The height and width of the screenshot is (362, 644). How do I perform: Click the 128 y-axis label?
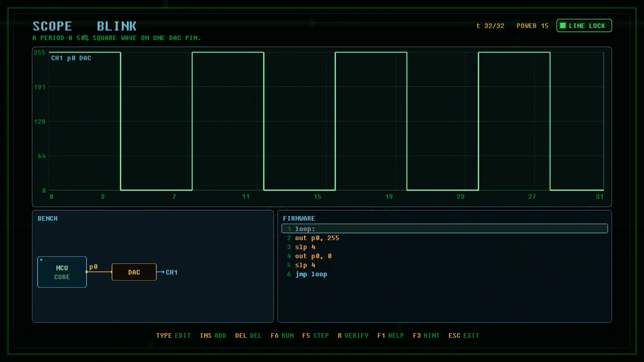point(40,122)
